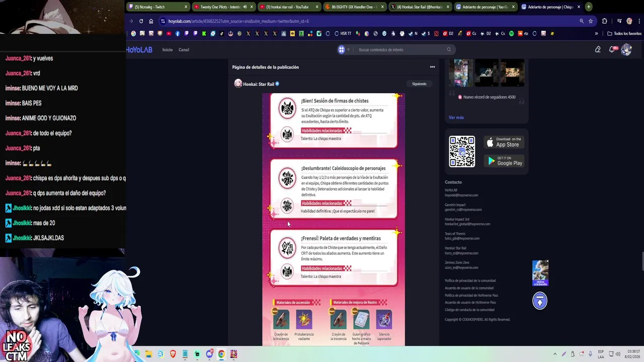Show hidden system tray icons
644x362 pixels.
555,354
